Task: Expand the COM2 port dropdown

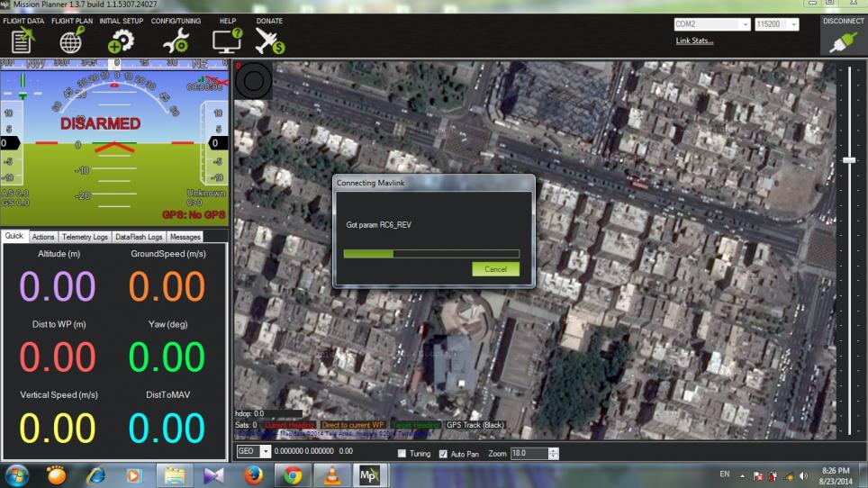Action: tap(745, 24)
